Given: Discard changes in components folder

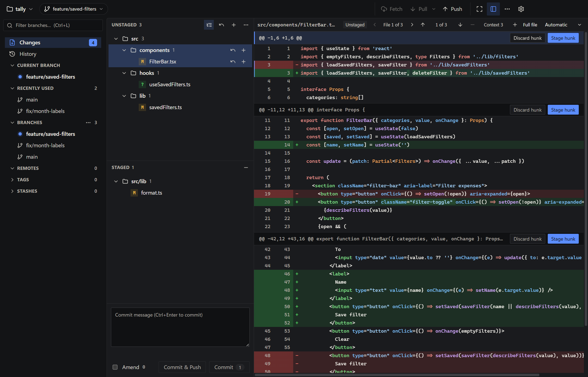Looking at the screenshot, I should tap(233, 50).
